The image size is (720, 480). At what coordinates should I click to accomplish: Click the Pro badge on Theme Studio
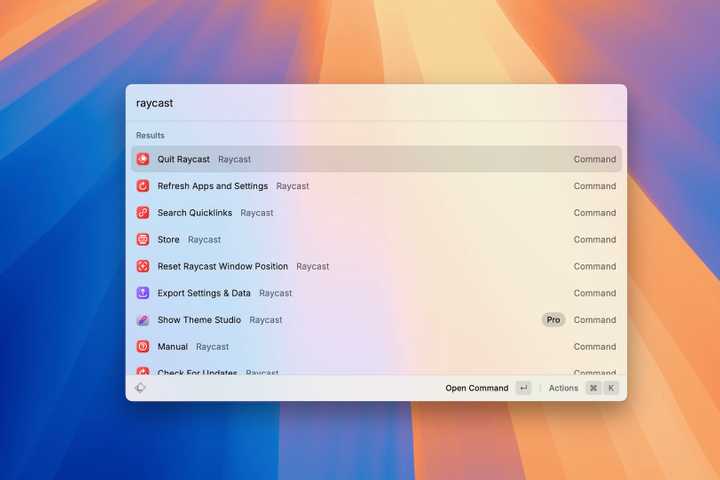coord(553,320)
